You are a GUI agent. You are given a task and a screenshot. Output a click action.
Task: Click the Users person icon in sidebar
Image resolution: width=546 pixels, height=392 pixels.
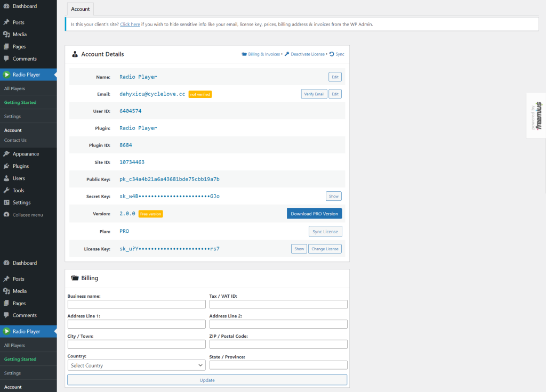pyautogui.click(x=6, y=178)
